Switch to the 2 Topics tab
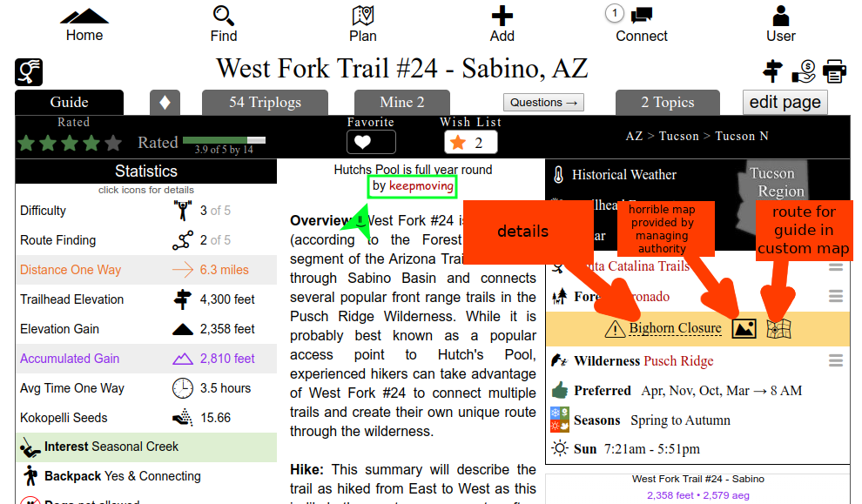The width and height of the screenshot is (862, 504). (x=667, y=103)
